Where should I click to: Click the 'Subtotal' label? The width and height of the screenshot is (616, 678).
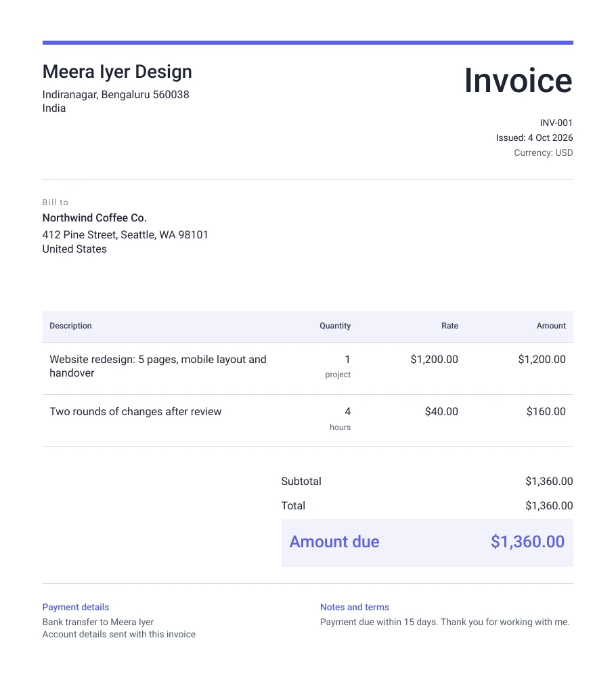point(301,482)
